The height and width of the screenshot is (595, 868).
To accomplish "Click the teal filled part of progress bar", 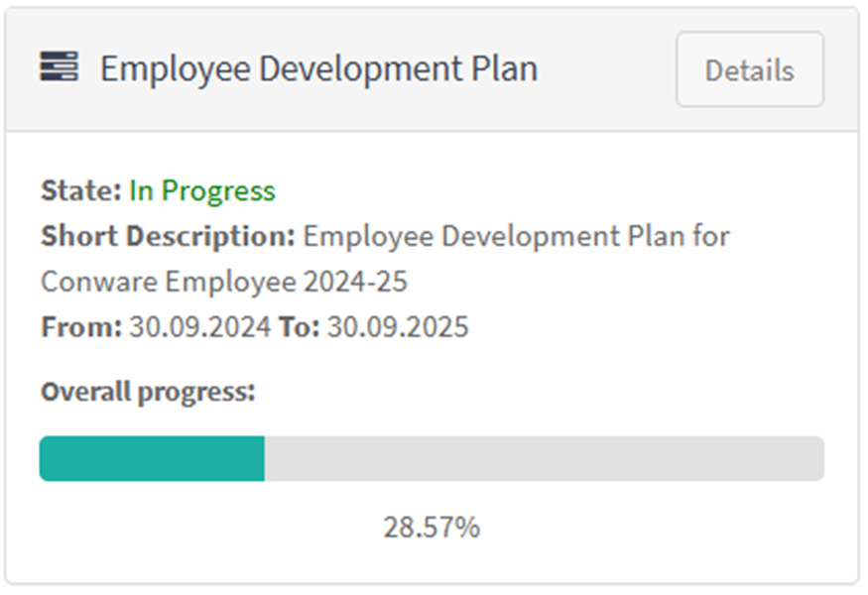I will [152, 459].
